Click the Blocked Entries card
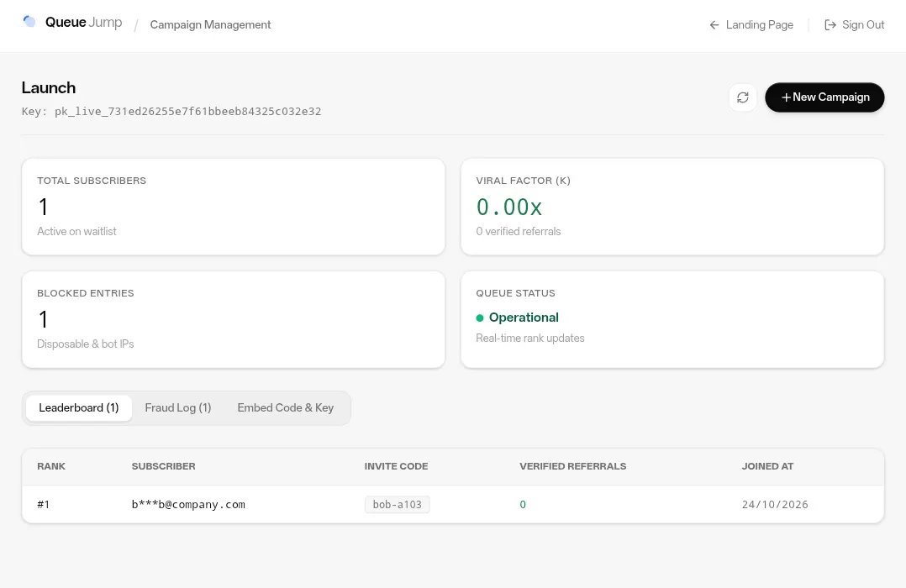 pyautogui.click(x=234, y=319)
